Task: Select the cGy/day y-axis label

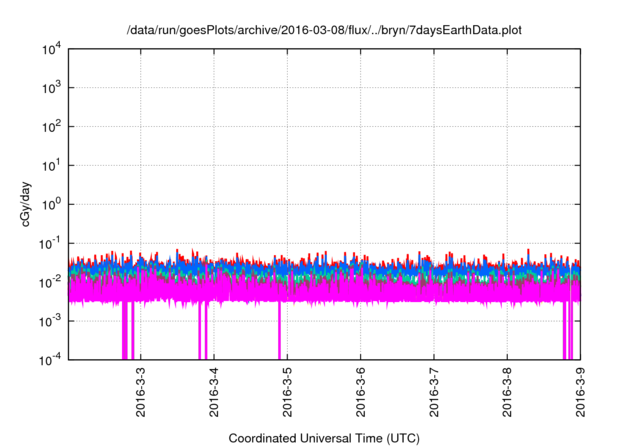Action: point(25,205)
